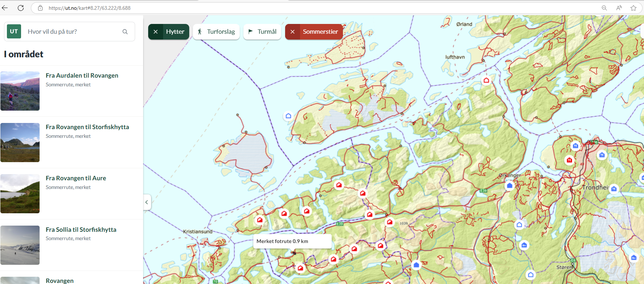The height and width of the screenshot is (284, 644).
Task: Click the browser back arrow
Action: coord(5,8)
